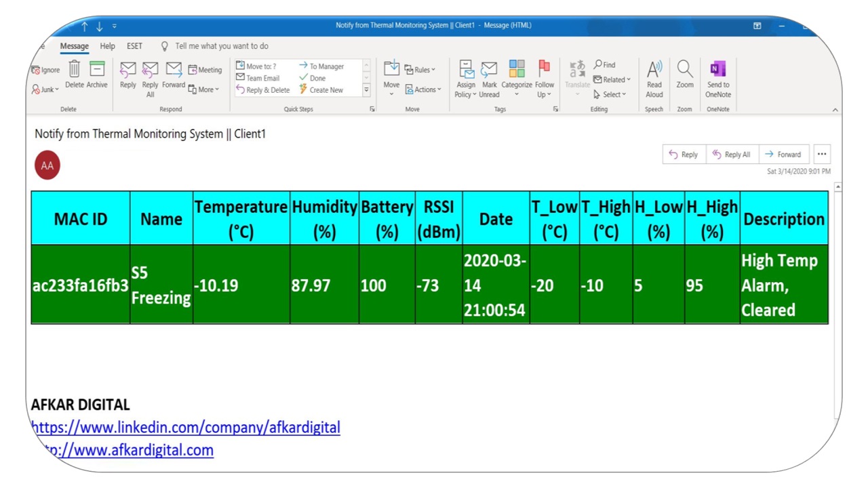Open the Afkar Digital LinkedIn company link
Screen dimensions: 868x488
coord(186,428)
